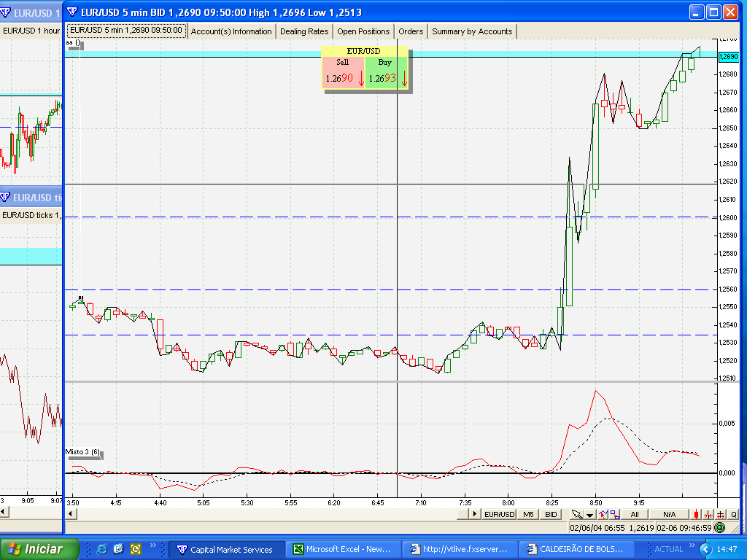
Task: Open the Open Positions tab
Action: point(363,31)
